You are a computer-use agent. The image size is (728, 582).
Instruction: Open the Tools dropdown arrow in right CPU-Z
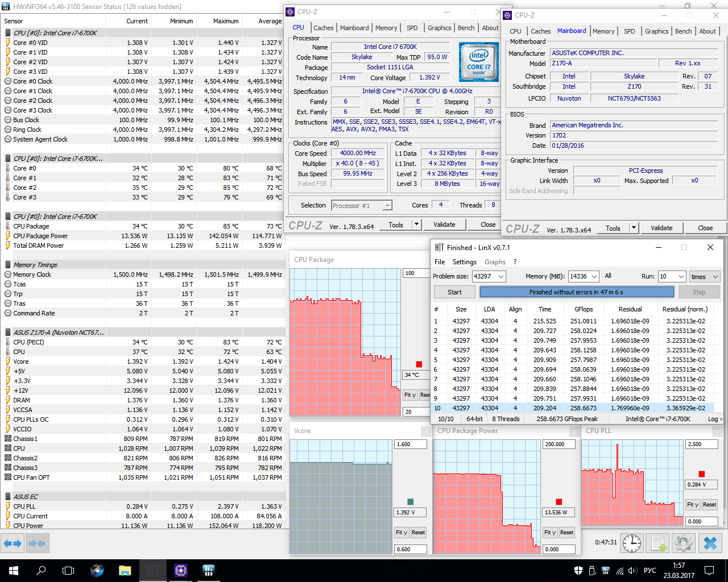(634, 228)
